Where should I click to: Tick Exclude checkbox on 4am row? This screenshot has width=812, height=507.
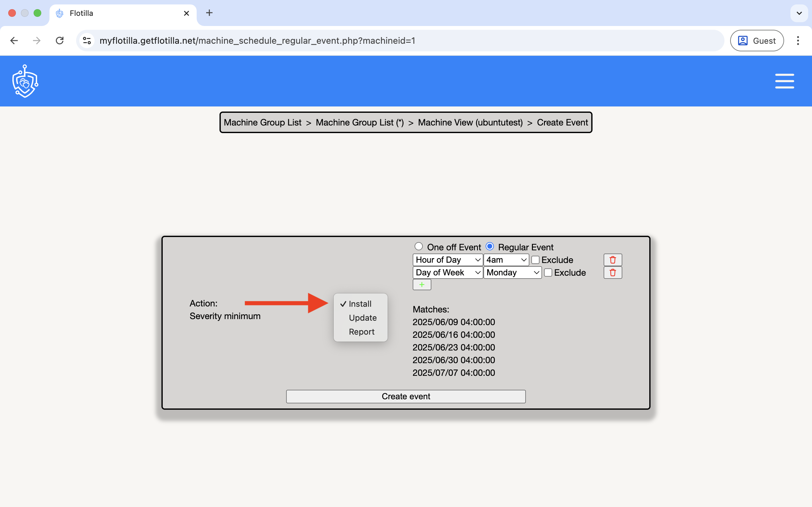[535, 260]
